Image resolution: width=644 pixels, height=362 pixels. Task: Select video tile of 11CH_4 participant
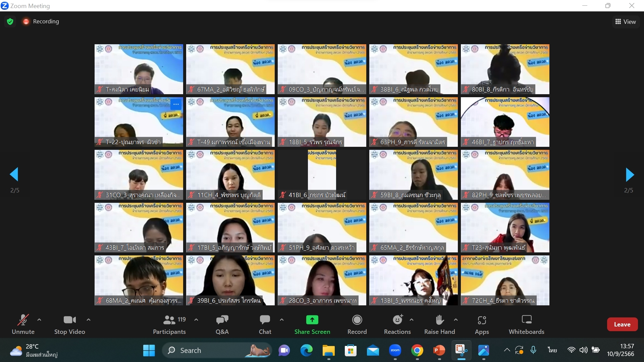tap(230, 175)
